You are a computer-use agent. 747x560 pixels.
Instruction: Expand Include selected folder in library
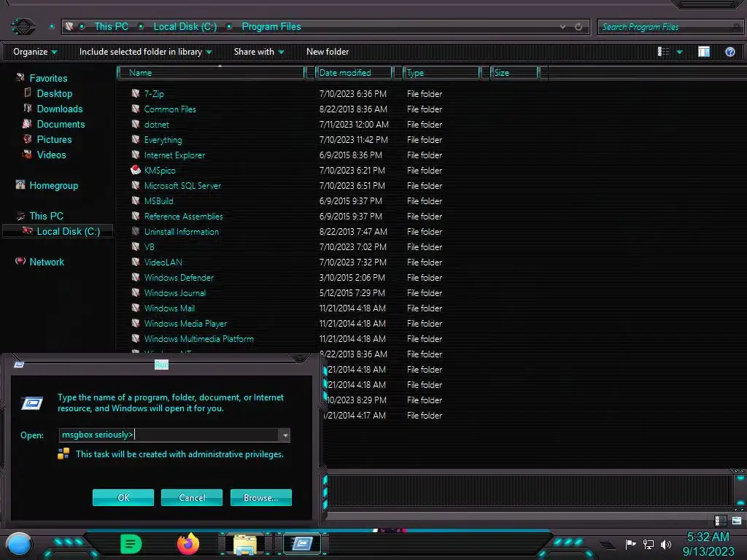point(145,52)
